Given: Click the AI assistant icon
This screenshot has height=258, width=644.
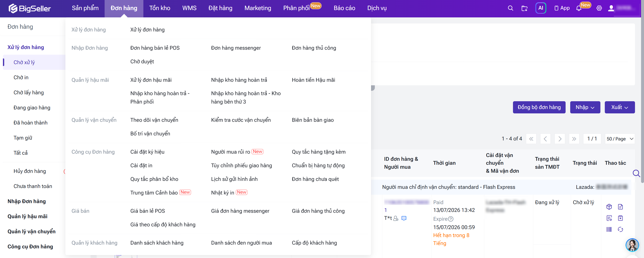Looking at the screenshot, I should 540,8.
